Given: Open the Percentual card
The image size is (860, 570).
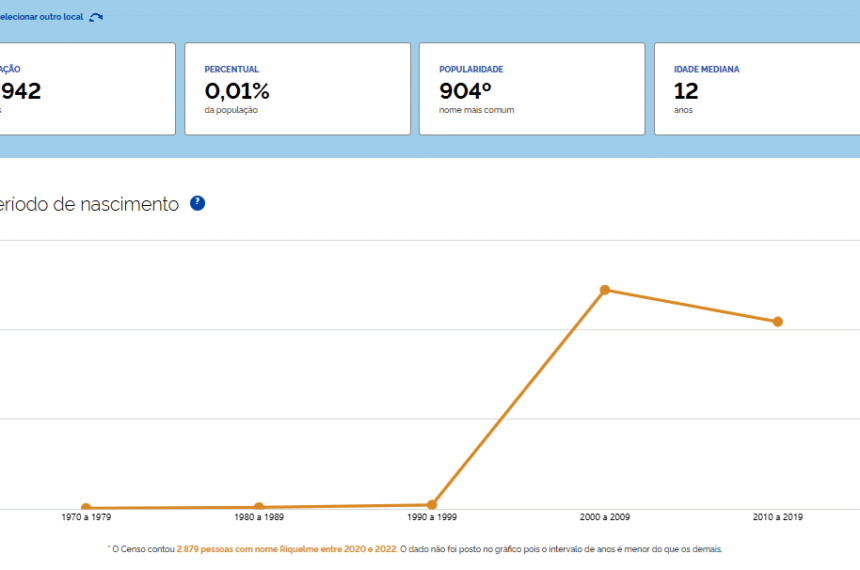Looking at the screenshot, I should [x=297, y=89].
